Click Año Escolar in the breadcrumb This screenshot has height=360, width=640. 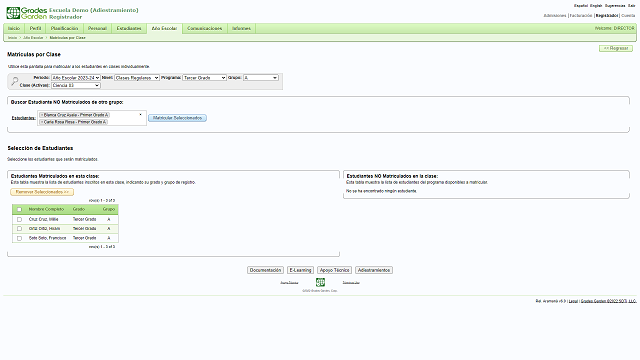click(33, 38)
